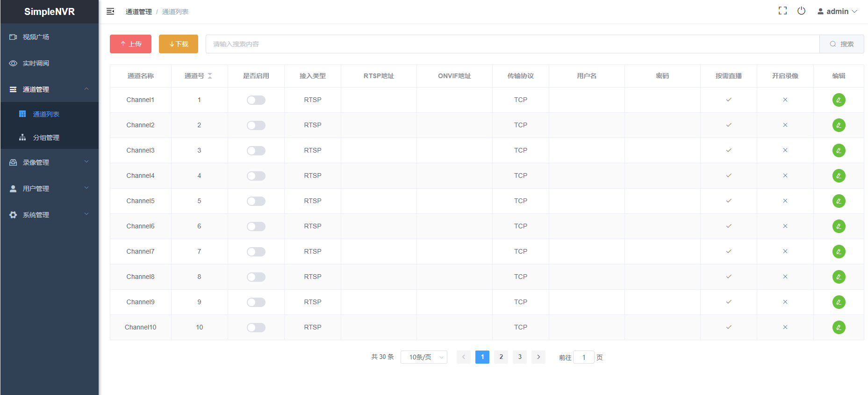
Task: Edit Channel1 using its green pencil icon
Action: pyautogui.click(x=839, y=100)
